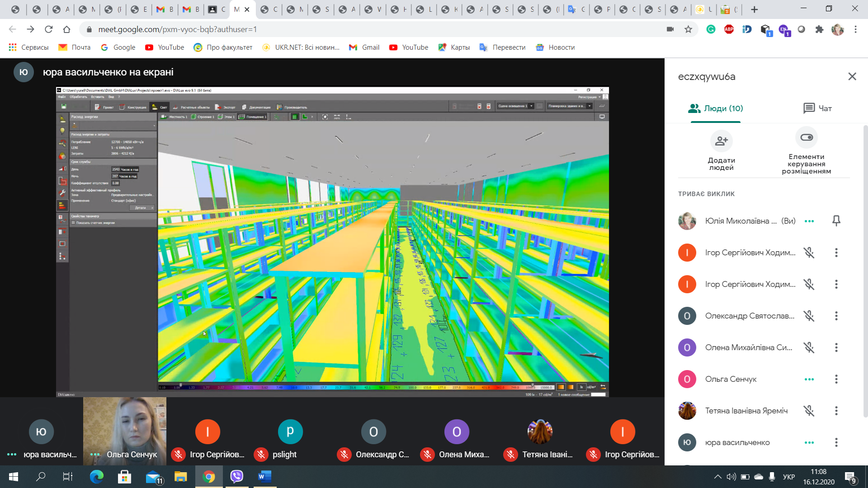Bookmark this page with star icon
Viewport: 868px width, 488px height.
coord(688,29)
